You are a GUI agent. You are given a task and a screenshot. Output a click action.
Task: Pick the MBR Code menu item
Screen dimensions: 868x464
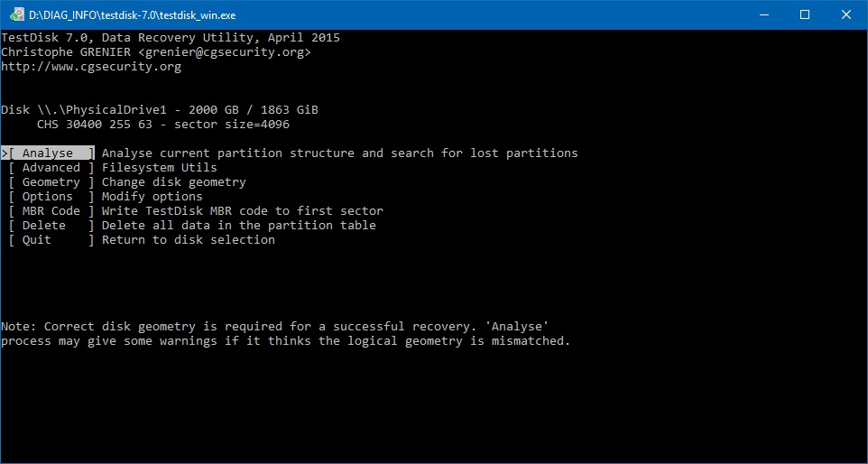pyautogui.click(x=51, y=211)
